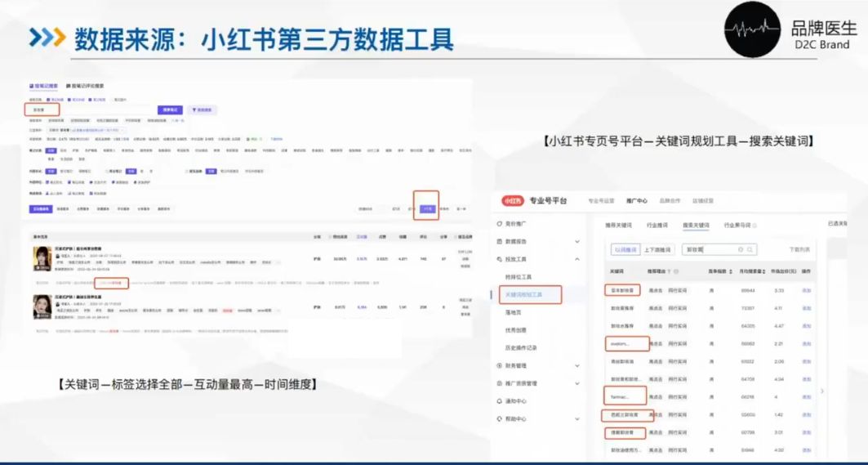The height and width of the screenshot is (465, 868).
Task: Click the info icon beside 推荐理由 header
Action: point(676,271)
